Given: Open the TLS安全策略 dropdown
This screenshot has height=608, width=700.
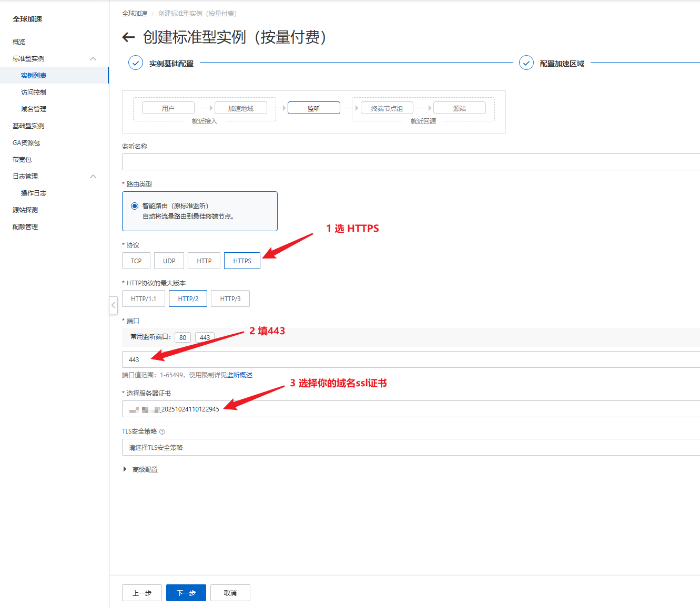Looking at the screenshot, I should (x=410, y=448).
